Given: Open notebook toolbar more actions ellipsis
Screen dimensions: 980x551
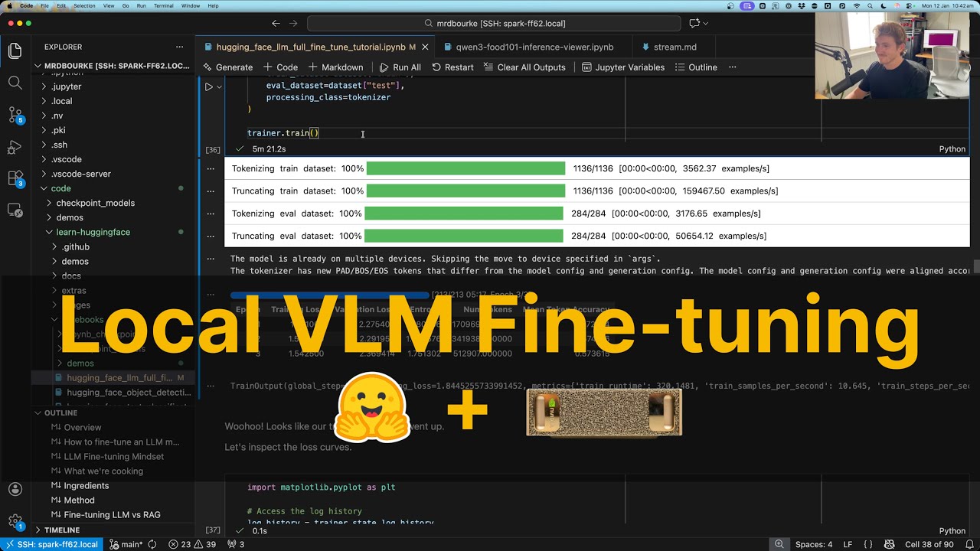Looking at the screenshot, I should click(x=732, y=67).
